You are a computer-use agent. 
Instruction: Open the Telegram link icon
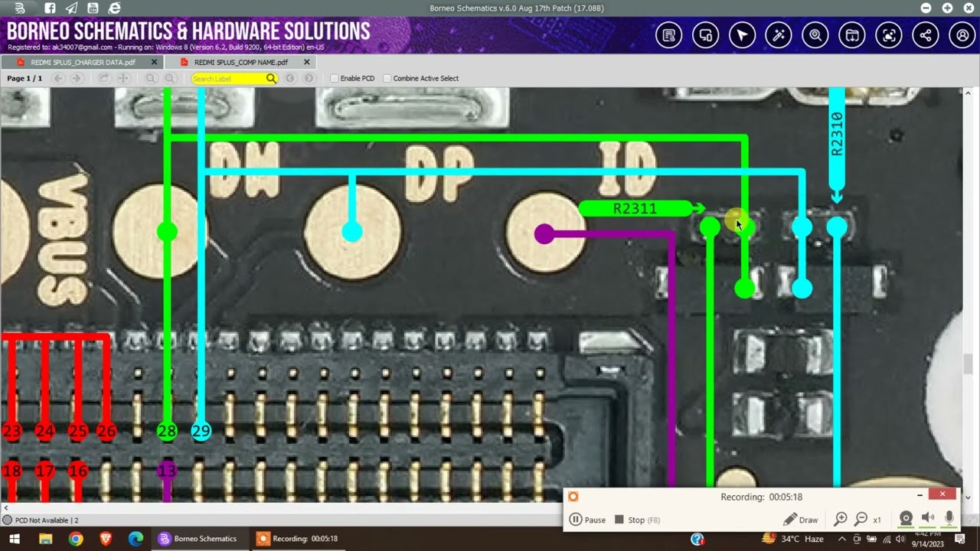pyautogui.click(x=71, y=8)
